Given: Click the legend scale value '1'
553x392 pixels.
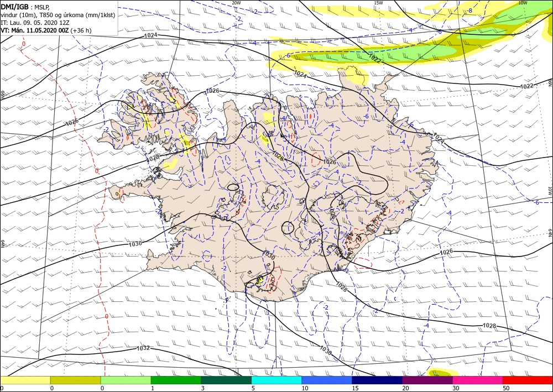Looking at the screenshot, I should pos(153,388).
